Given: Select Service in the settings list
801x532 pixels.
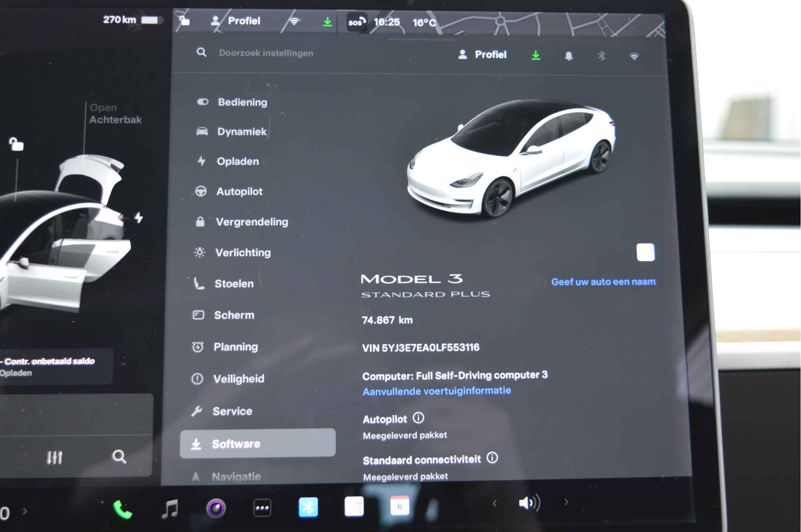Looking at the screenshot, I should click(222, 412).
